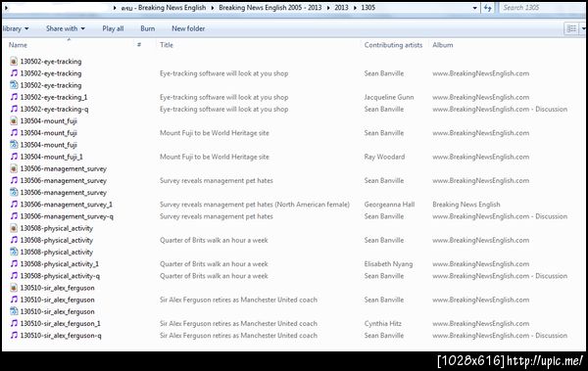Click Quarter of Brits title in Elisabeth Nyang's row
This screenshot has height=371, width=588.
[214, 264]
